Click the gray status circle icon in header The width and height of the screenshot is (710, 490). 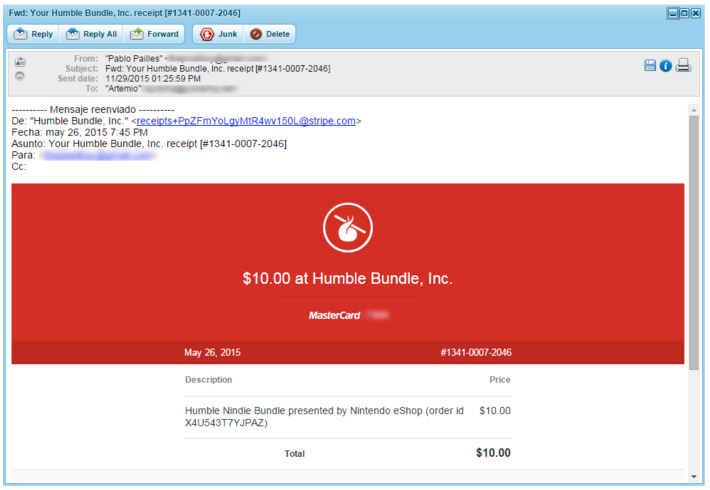point(19,76)
